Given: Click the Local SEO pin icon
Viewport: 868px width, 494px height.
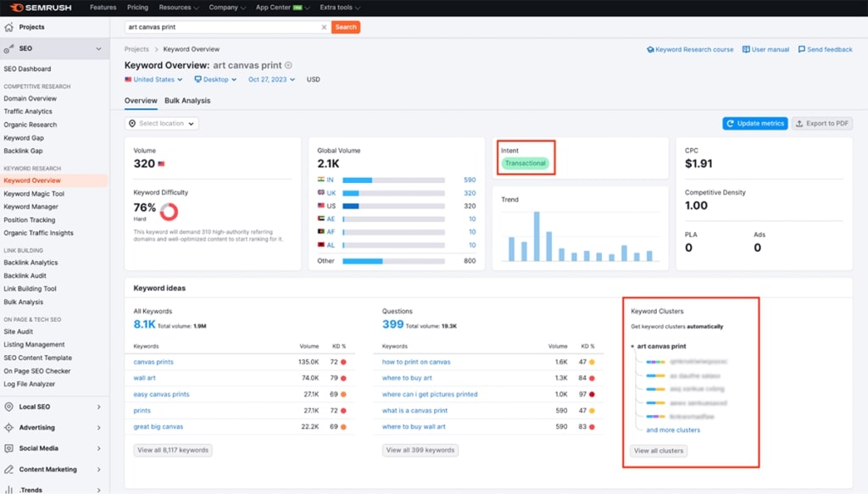Looking at the screenshot, I should [x=8, y=407].
